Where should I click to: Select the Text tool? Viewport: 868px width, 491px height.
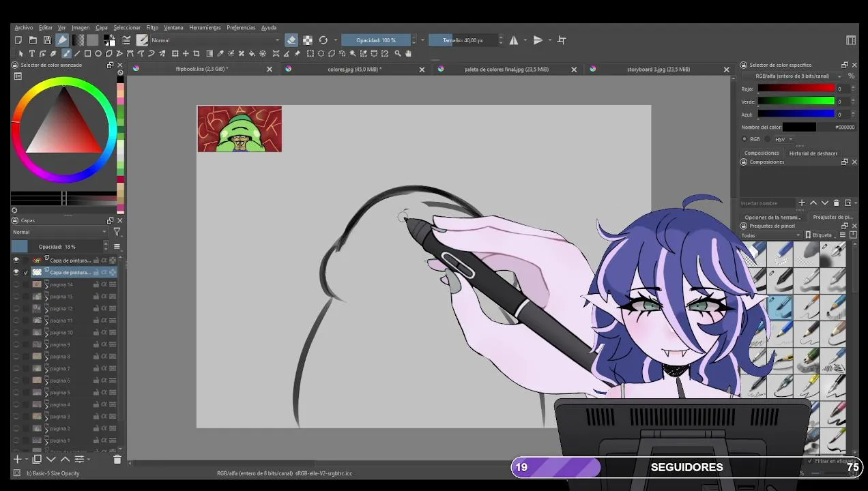tap(32, 53)
